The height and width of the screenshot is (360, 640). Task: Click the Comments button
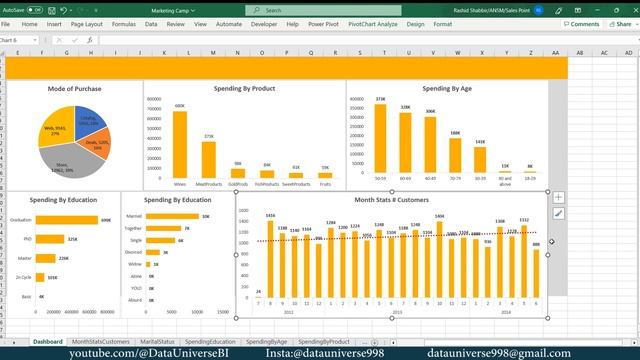coord(582,24)
